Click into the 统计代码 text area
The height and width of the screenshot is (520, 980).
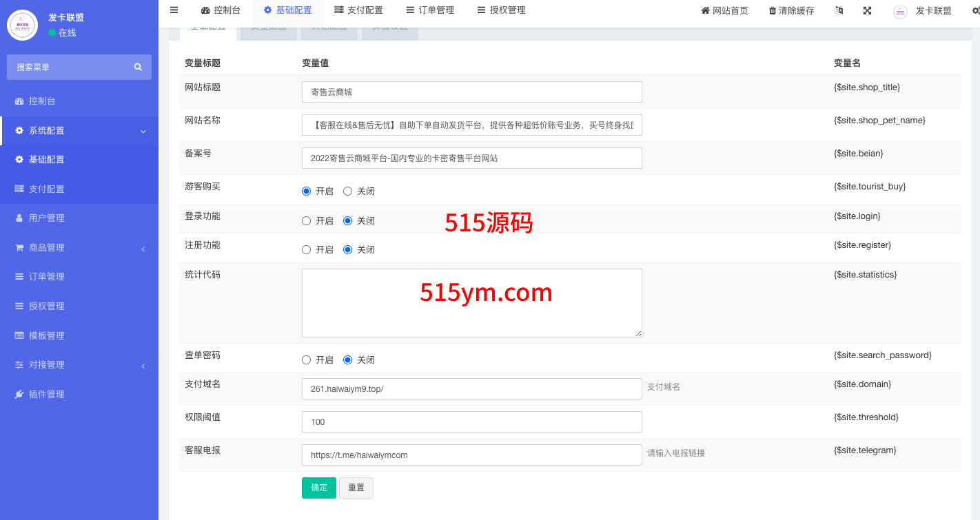pyautogui.click(x=471, y=303)
